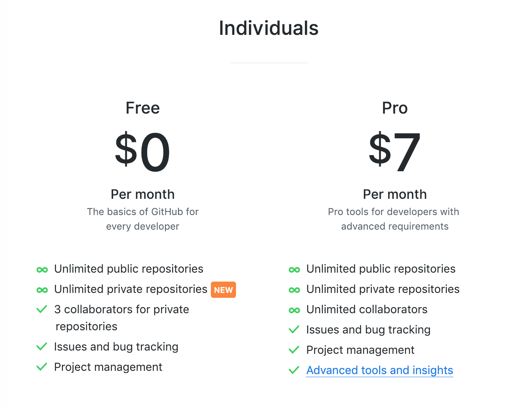Select the Free plan title
532x409 pixels.
[143, 108]
